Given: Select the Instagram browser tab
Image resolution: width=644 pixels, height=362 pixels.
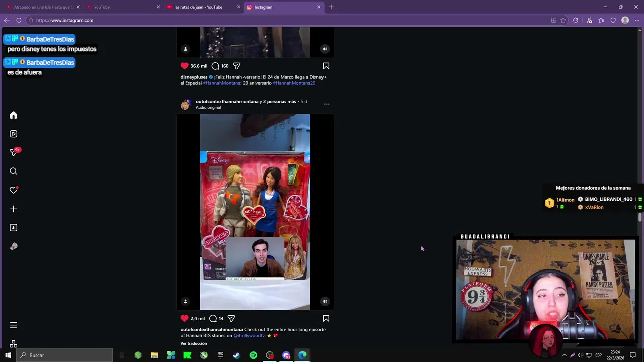Looking at the screenshot, I should (x=283, y=7).
